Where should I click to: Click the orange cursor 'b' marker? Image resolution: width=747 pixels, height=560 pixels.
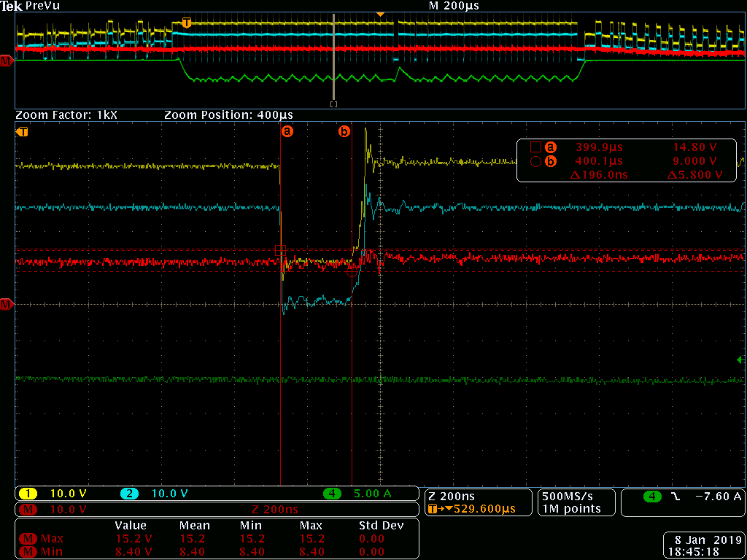pos(344,131)
